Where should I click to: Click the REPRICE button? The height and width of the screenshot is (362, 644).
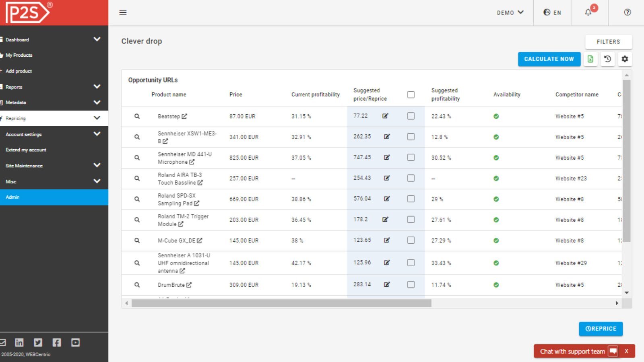click(601, 329)
